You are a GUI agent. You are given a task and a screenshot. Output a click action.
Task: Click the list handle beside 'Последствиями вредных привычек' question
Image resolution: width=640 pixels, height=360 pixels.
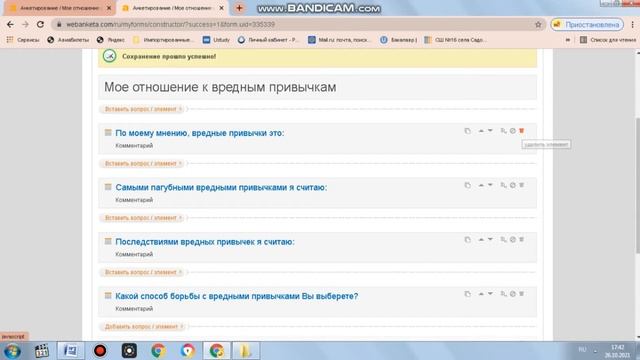tap(108, 241)
